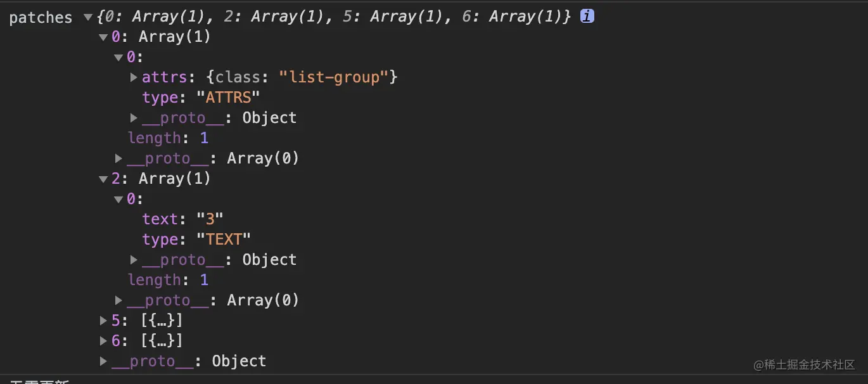Collapse the top-level patches object triangle
This screenshot has width=868, height=384.
point(88,18)
